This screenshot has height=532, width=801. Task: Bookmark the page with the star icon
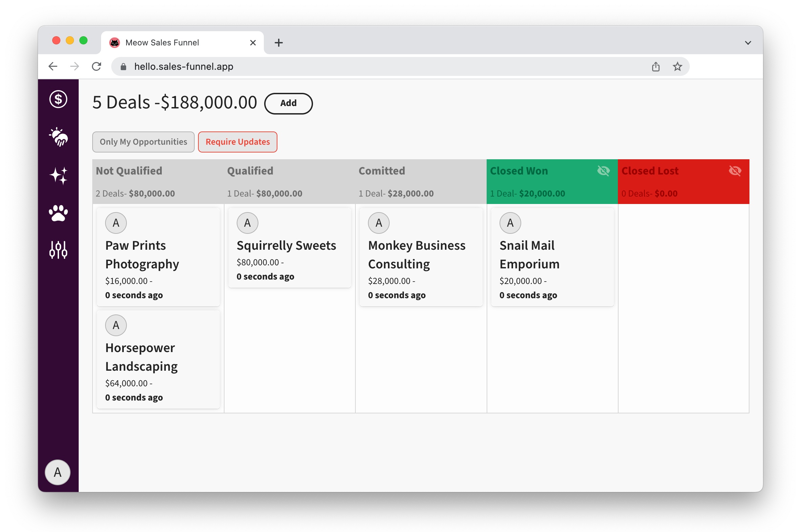(678, 66)
